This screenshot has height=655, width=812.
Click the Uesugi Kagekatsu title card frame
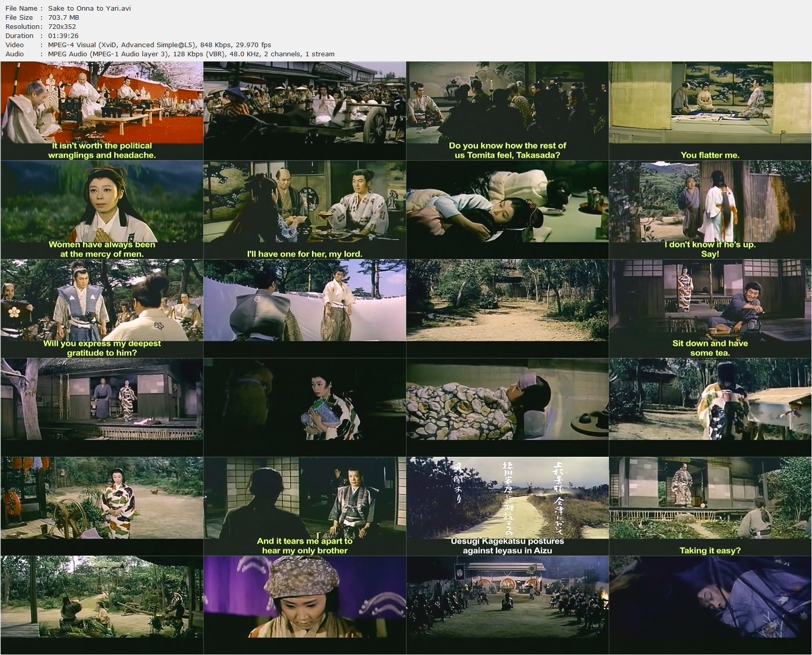click(x=507, y=506)
